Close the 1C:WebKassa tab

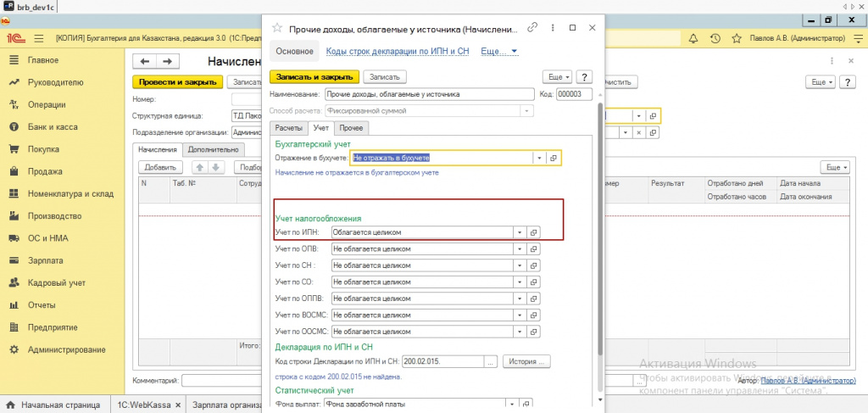tap(178, 405)
